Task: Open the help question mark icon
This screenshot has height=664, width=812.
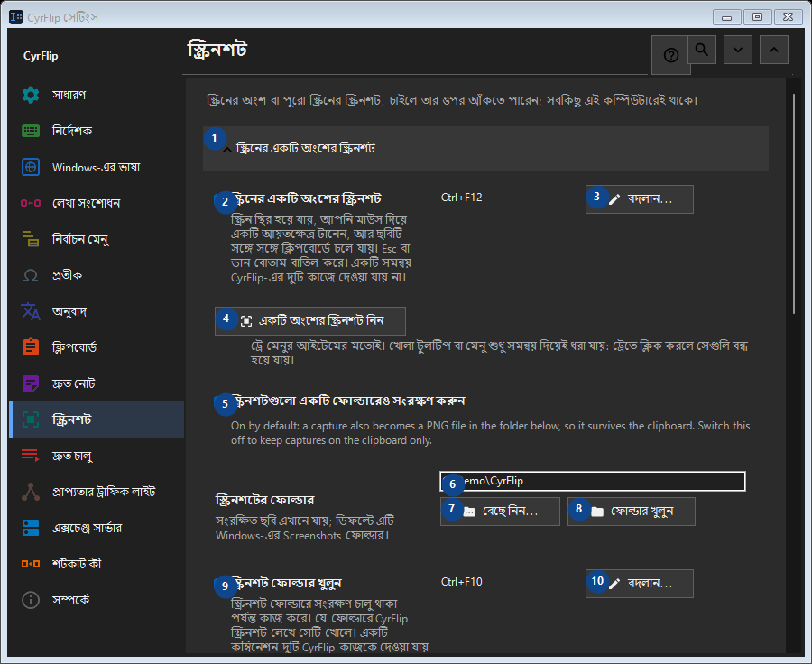Action: [670, 55]
